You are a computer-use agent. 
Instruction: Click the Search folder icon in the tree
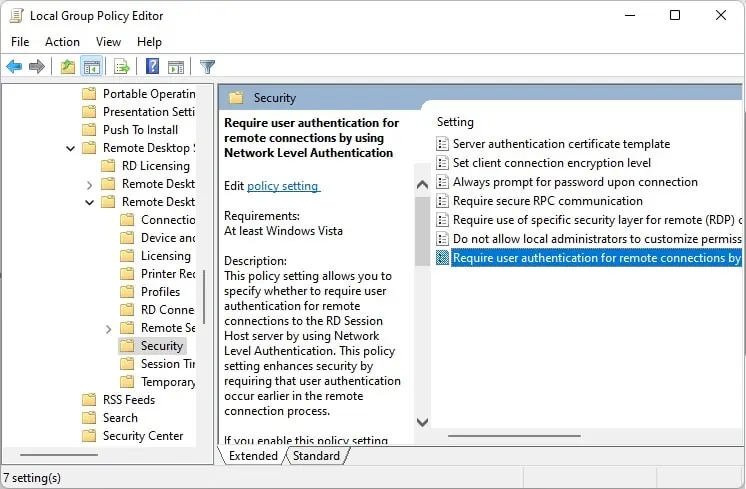coord(89,418)
